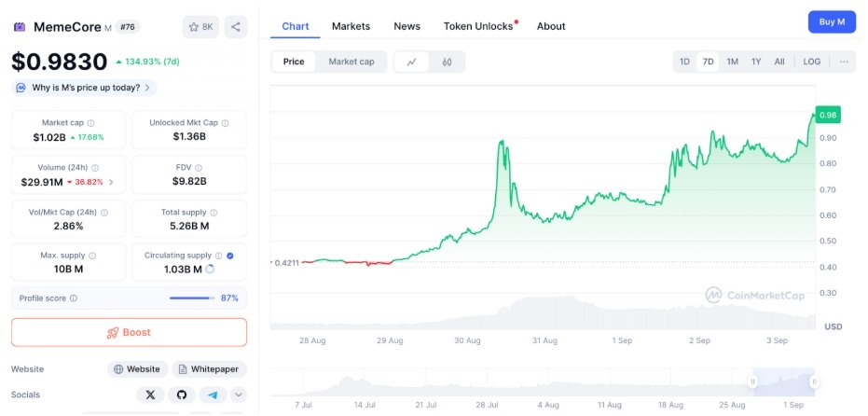This screenshot has width=868, height=416.
Task: Select the Market cap toggle
Action: 351,62
